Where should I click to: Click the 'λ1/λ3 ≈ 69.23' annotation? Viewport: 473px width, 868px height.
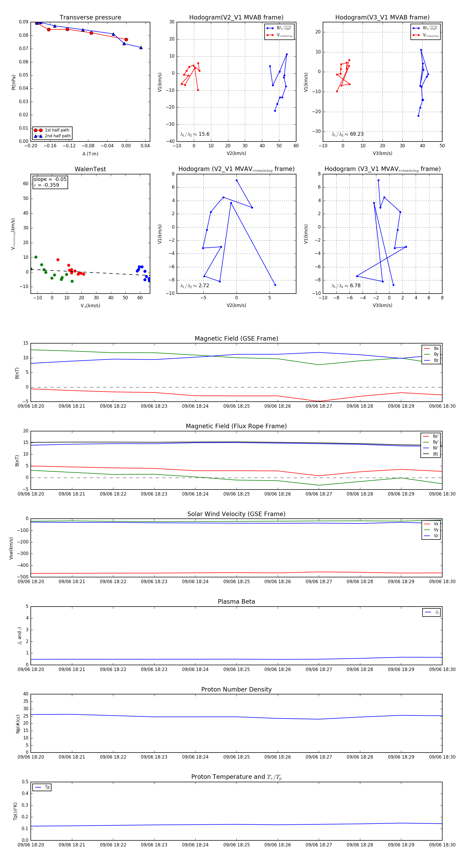(347, 134)
